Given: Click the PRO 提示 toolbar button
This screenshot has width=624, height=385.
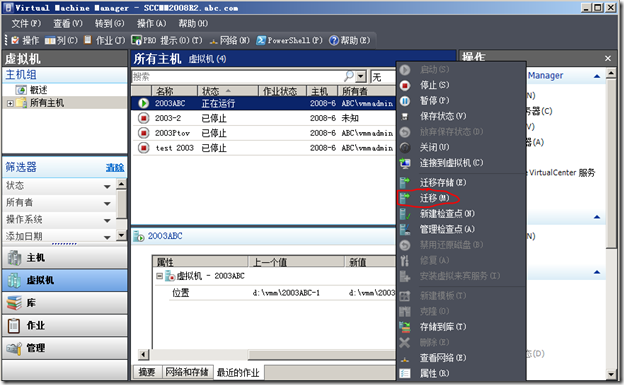Looking at the screenshot, I should pyautogui.click(x=167, y=40).
